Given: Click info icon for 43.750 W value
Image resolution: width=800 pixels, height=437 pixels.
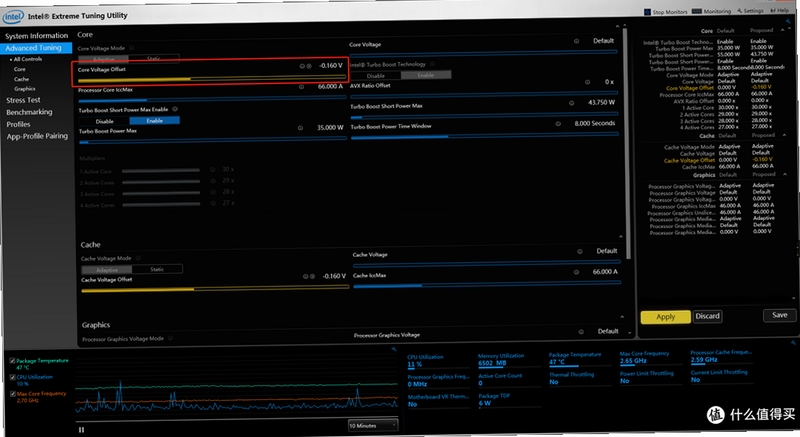Looking at the screenshot, I should pos(571,103).
